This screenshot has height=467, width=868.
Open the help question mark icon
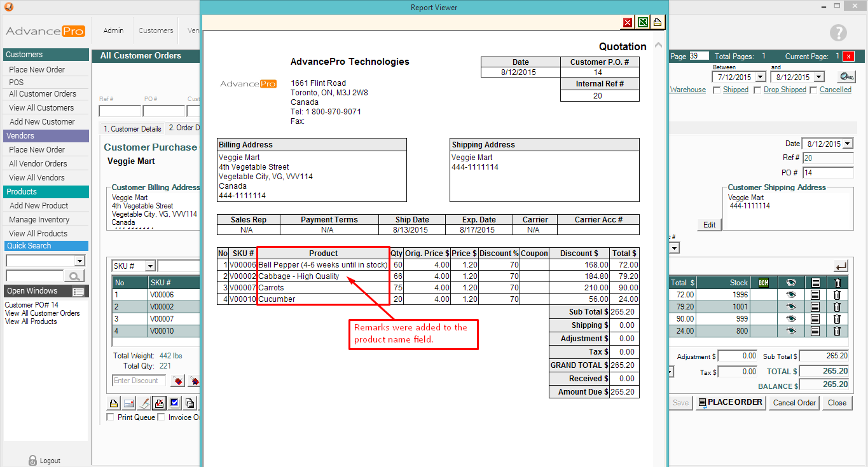coord(838,33)
